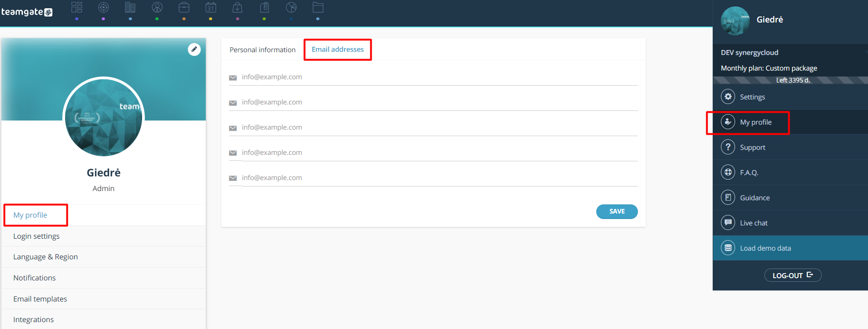868x329 pixels.
Task: Click the My profile person icon in right panel
Action: pyautogui.click(x=728, y=122)
